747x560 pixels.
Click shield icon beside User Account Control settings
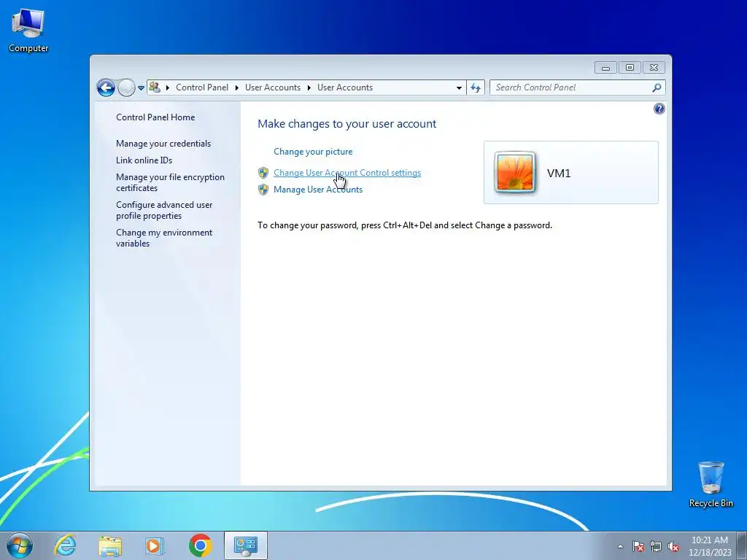click(263, 173)
